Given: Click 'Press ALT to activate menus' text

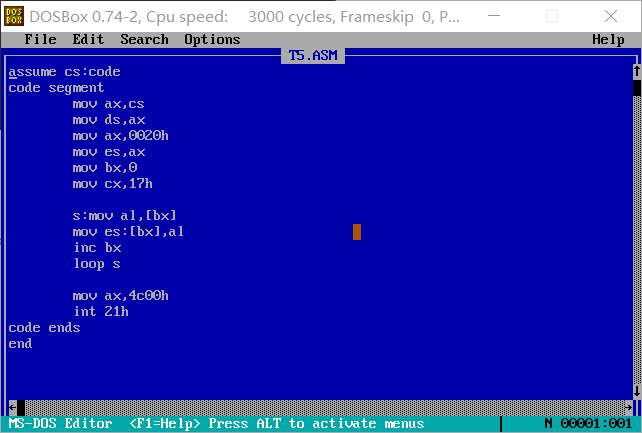Looking at the screenshot, I should pos(316,423).
